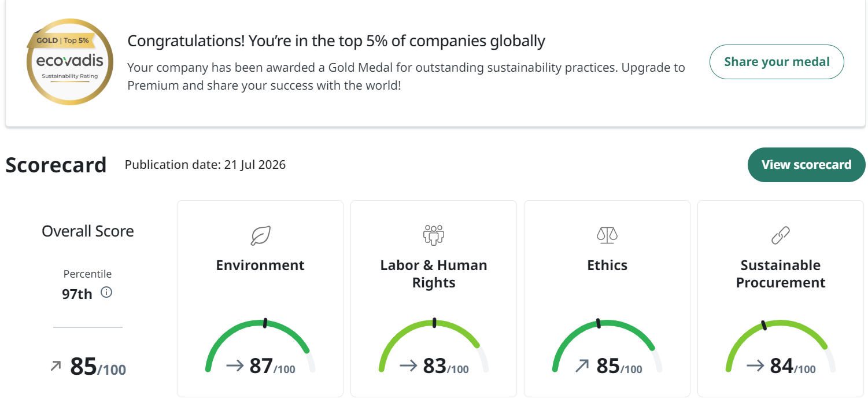The height and width of the screenshot is (406, 868).
Task: Click the Sustainable Procurement chain link icon
Action: point(781,235)
